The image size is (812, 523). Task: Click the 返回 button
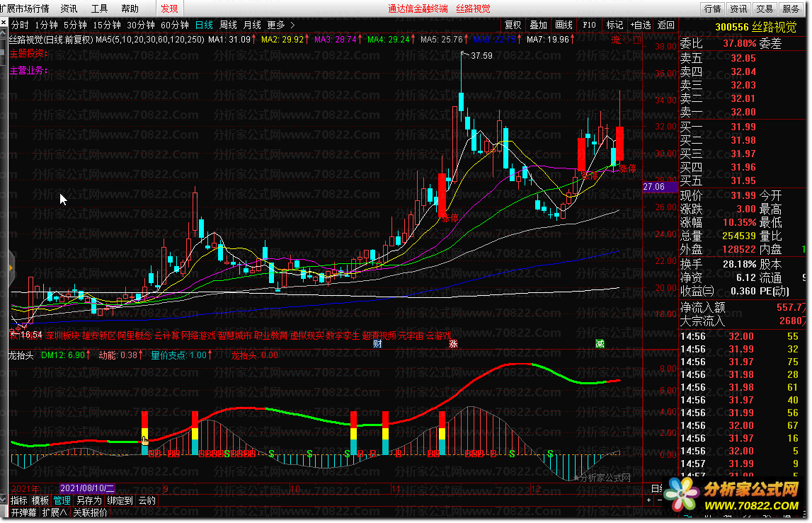click(666, 25)
